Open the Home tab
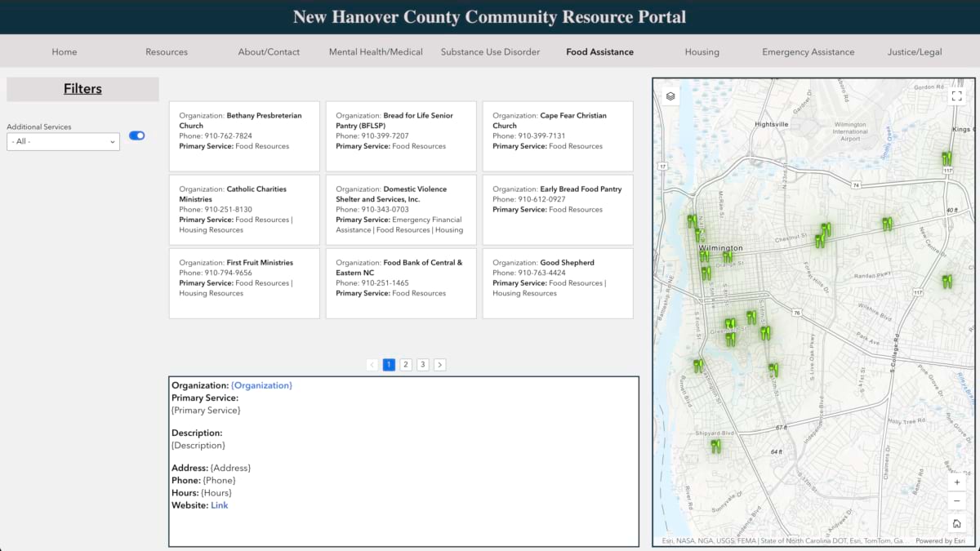Image resolution: width=980 pixels, height=551 pixels. pos(65,51)
